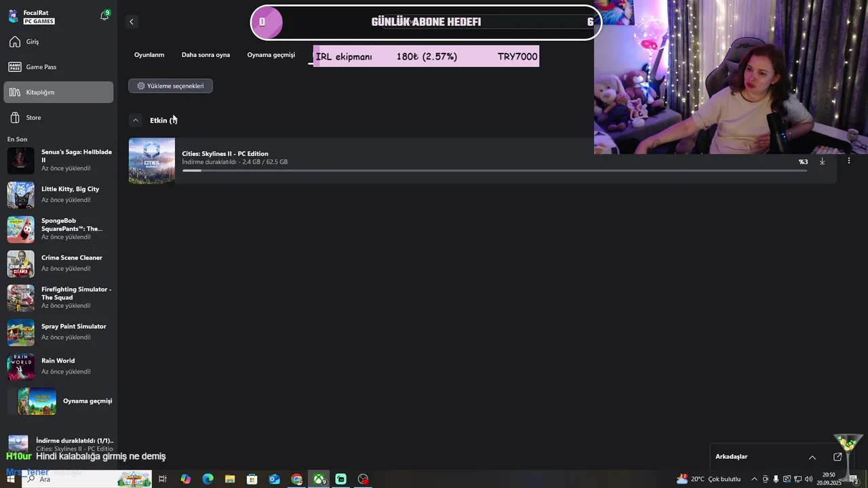Open Rain World in recent list
The width and height of the screenshot is (868, 488).
tap(59, 367)
